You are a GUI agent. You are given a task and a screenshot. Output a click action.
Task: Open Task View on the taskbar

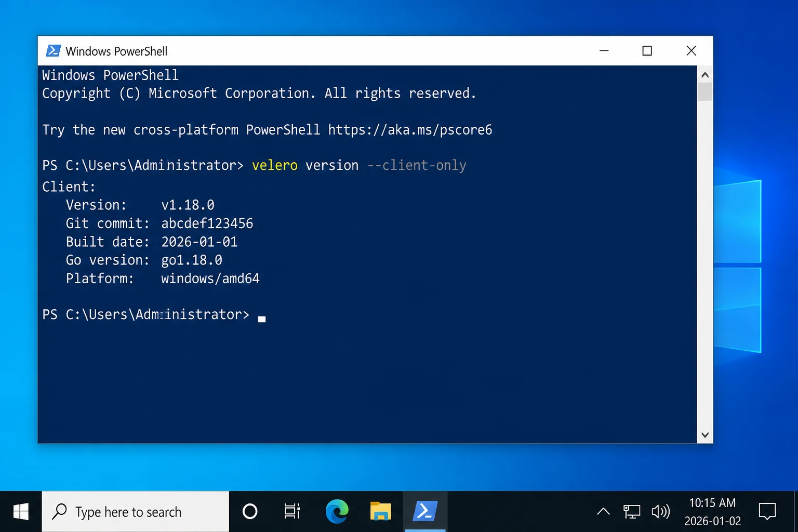292,512
